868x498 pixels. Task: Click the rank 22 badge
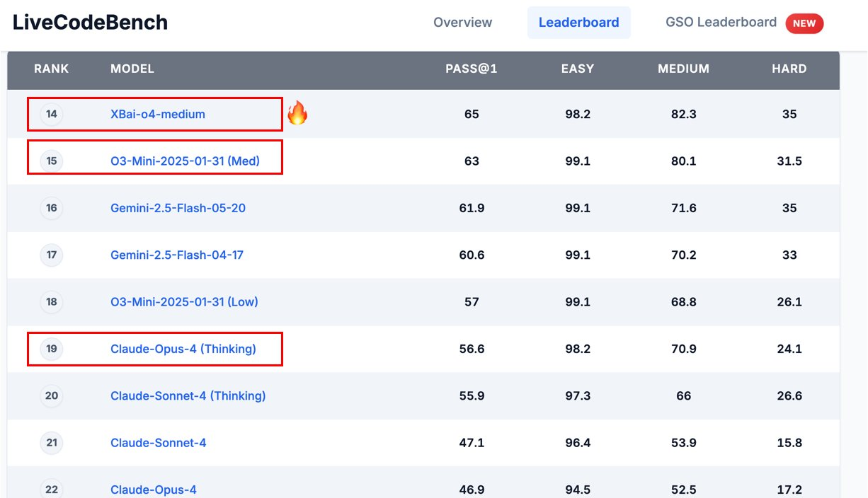coord(52,490)
